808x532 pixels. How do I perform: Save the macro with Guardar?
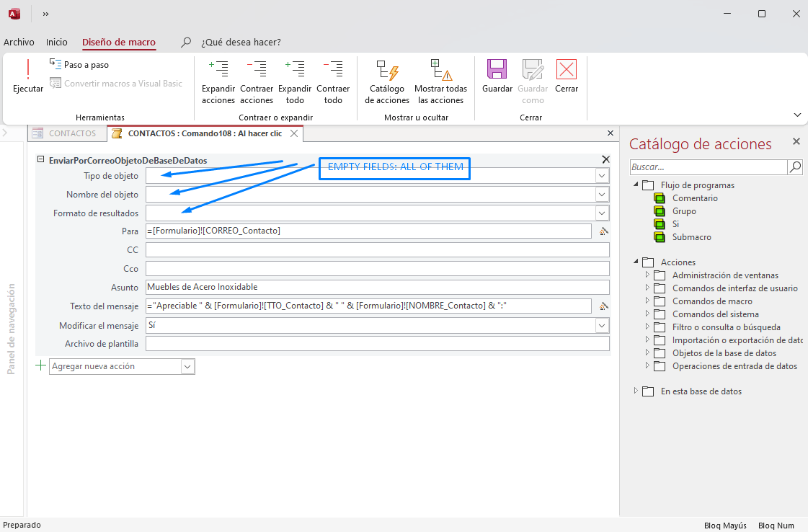497,76
